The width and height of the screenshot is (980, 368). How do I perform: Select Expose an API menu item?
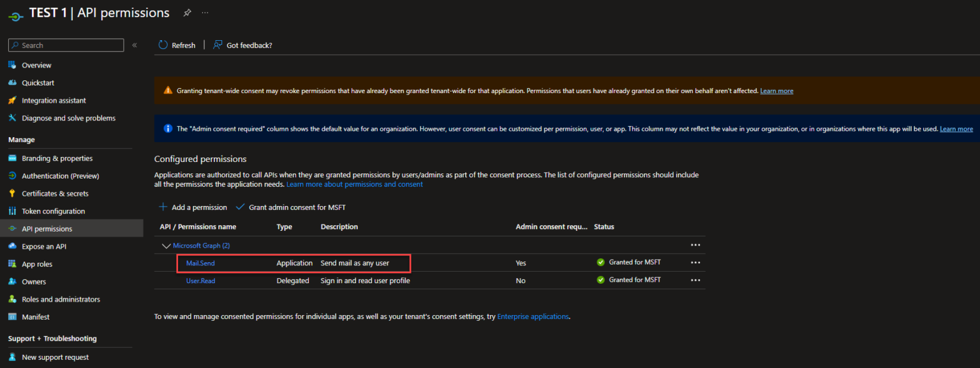tap(43, 247)
